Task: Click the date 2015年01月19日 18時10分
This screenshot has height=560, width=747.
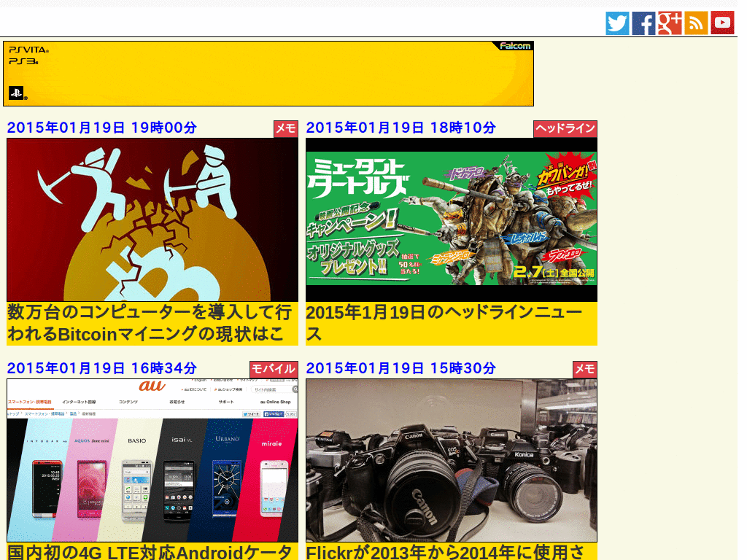Action: (401, 128)
